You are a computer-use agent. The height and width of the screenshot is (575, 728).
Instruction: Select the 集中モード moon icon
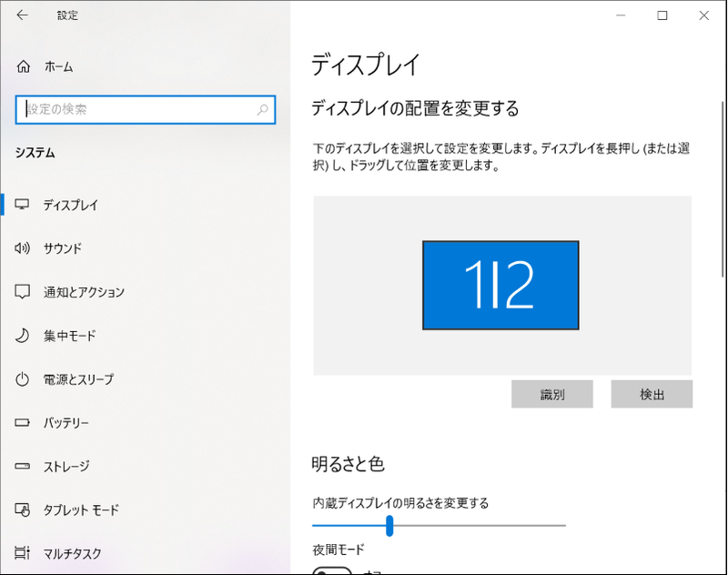[22, 335]
